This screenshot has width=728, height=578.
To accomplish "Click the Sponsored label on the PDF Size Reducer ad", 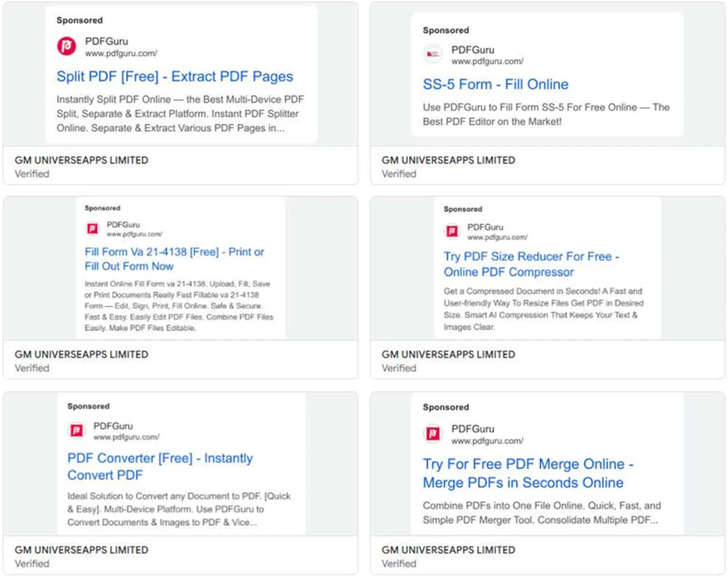I will (463, 209).
